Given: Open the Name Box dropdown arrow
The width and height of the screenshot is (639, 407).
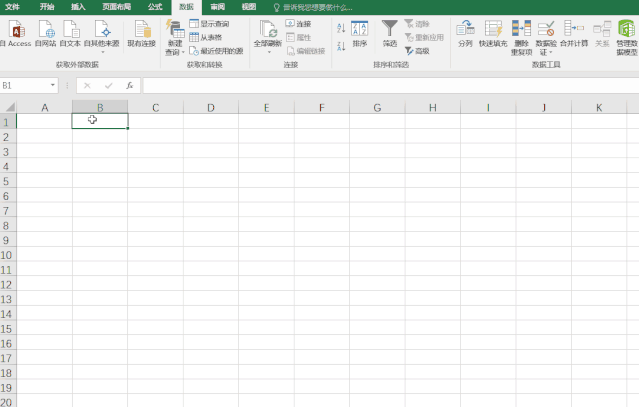Looking at the screenshot, I should click(53, 85).
